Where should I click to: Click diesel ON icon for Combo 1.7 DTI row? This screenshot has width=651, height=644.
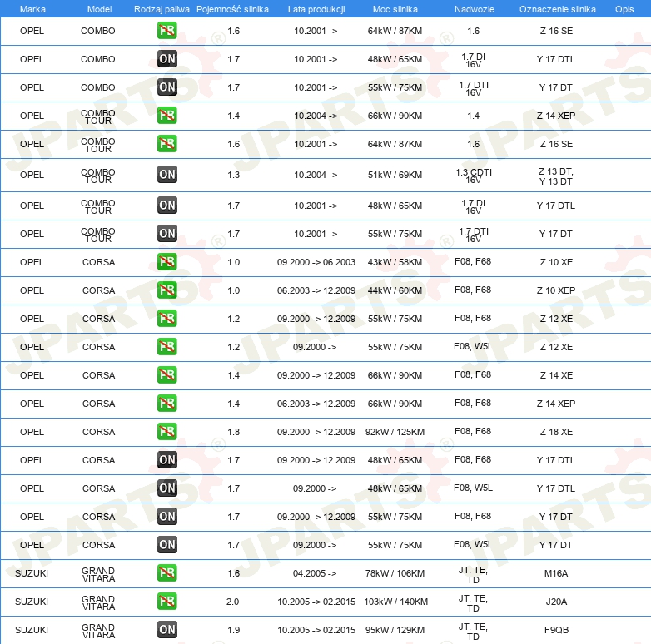(166, 87)
